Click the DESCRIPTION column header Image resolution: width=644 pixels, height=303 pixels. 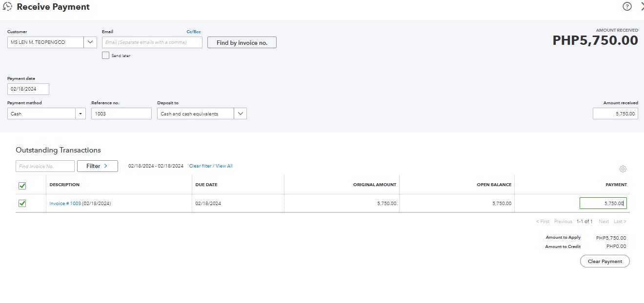[x=64, y=185]
